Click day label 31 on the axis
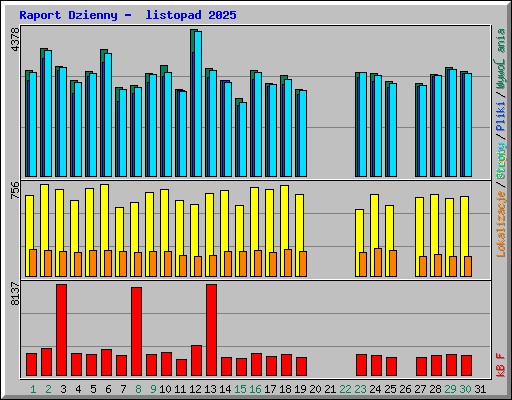 click(480, 389)
